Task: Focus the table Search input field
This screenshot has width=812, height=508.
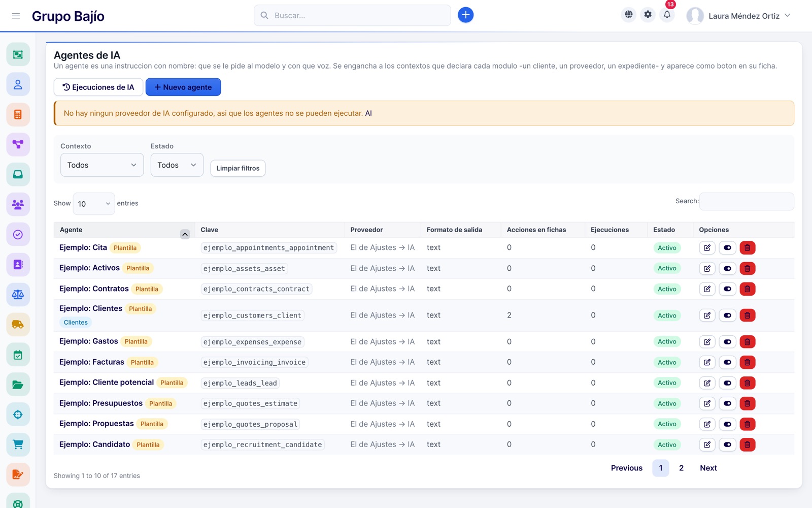Action: click(x=747, y=201)
